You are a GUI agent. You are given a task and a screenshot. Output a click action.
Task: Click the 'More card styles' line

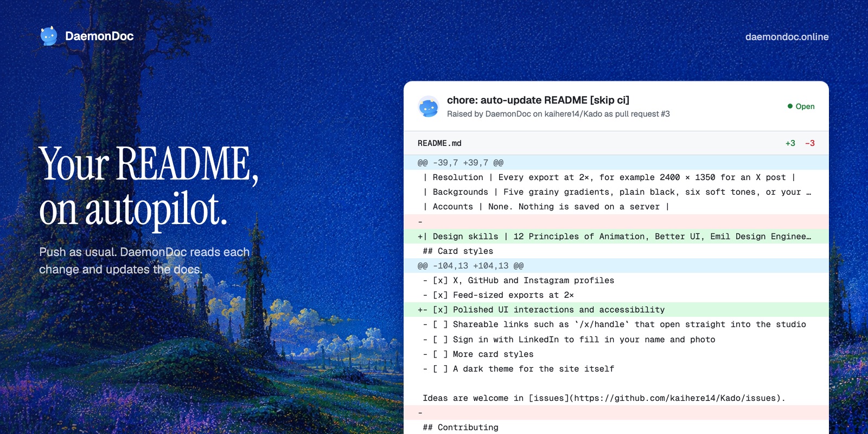pyautogui.click(x=616, y=354)
